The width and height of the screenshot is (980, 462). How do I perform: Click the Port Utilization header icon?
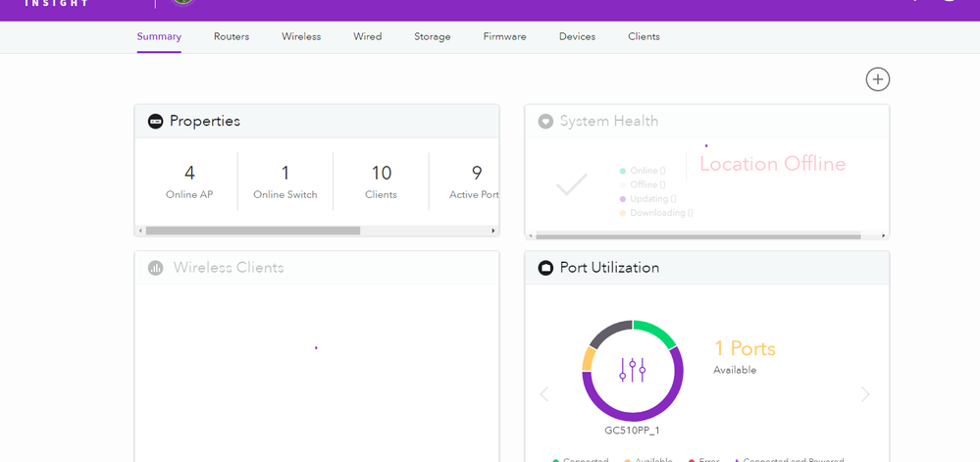click(x=545, y=268)
